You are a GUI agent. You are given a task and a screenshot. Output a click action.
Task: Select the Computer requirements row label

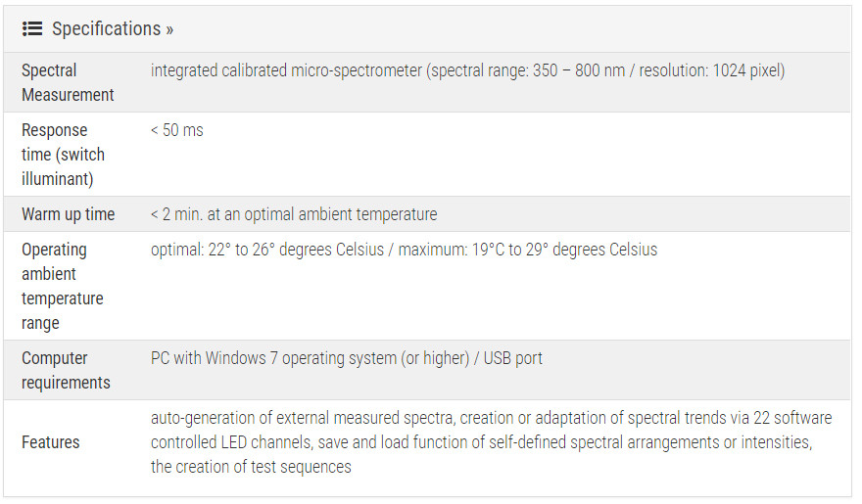(66, 370)
